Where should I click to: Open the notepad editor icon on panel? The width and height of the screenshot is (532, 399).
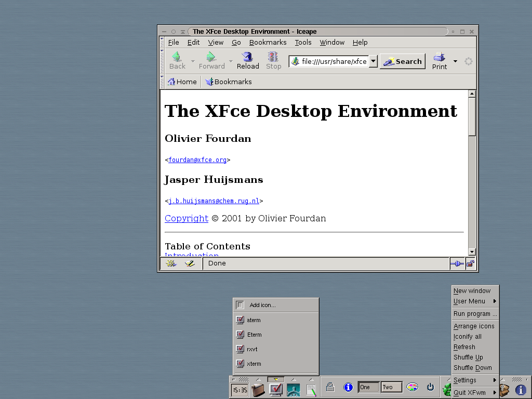pyautogui.click(x=311, y=390)
